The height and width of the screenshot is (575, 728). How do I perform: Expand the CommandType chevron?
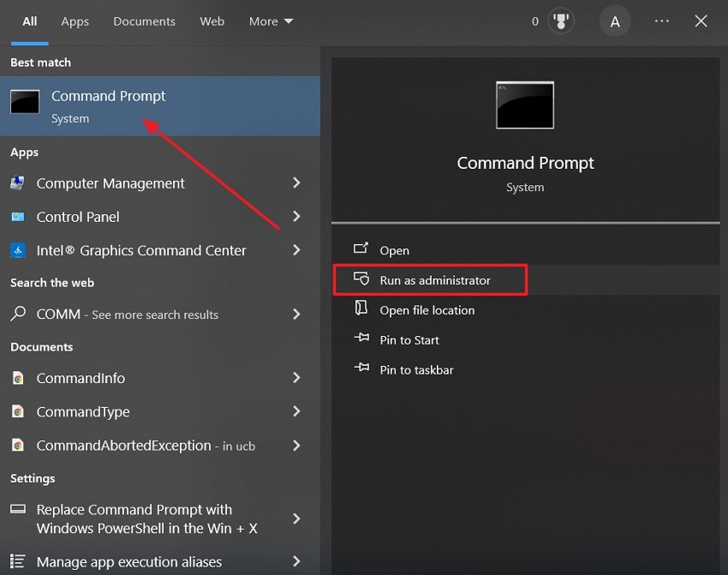click(296, 411)
